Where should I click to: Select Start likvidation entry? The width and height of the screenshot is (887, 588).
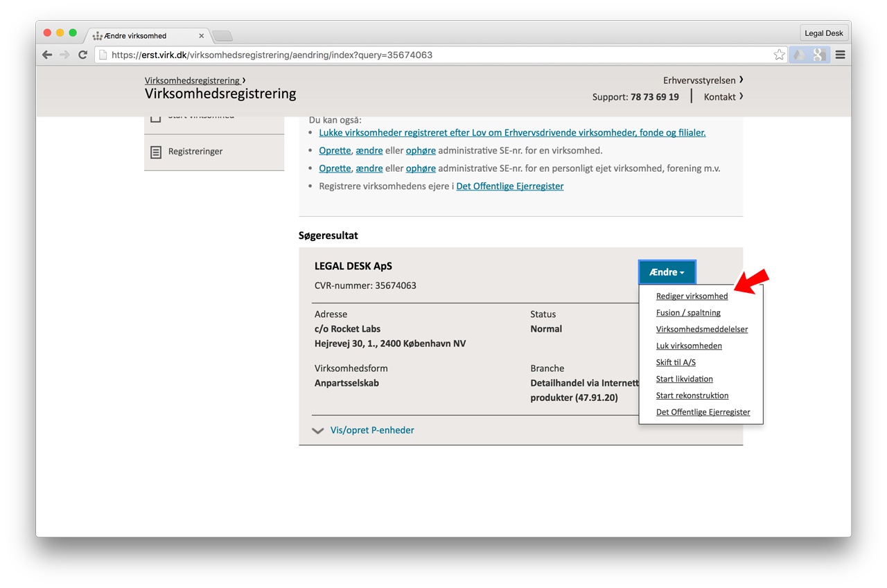pos(684,379)
